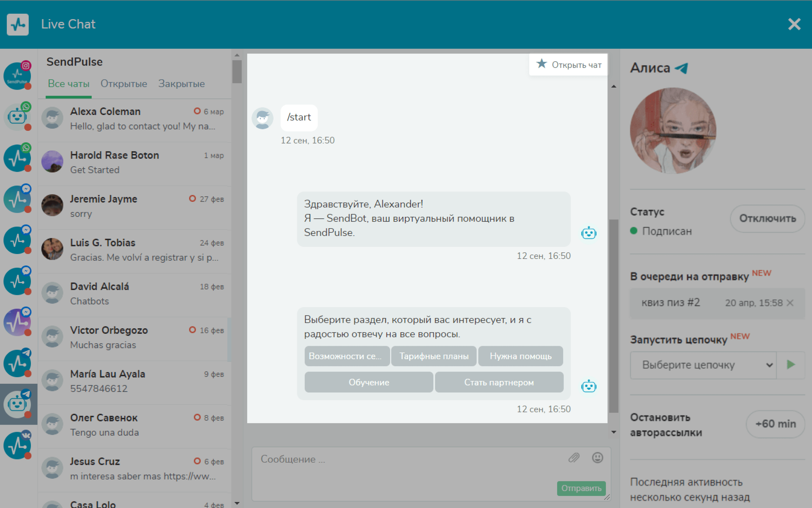Select the Instagram SendPulse bot in sidebar
Screen dimensions: 812x508
click(x=17, y=76)
